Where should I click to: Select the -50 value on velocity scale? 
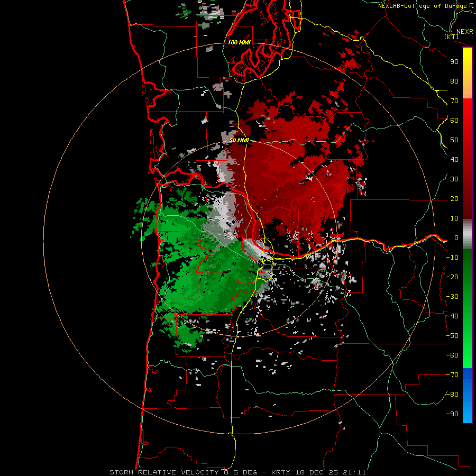[452, 336]
